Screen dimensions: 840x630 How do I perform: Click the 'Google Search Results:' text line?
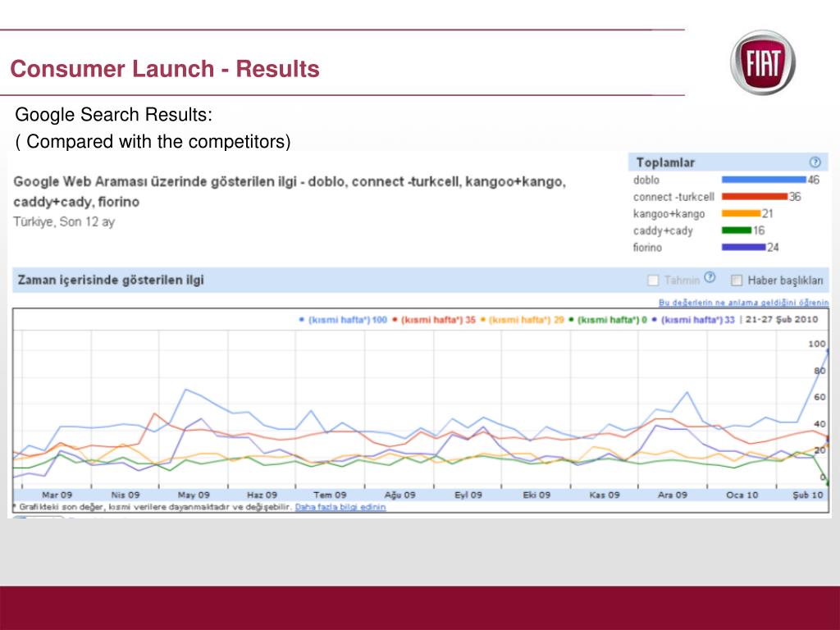(x=113, y=115)
